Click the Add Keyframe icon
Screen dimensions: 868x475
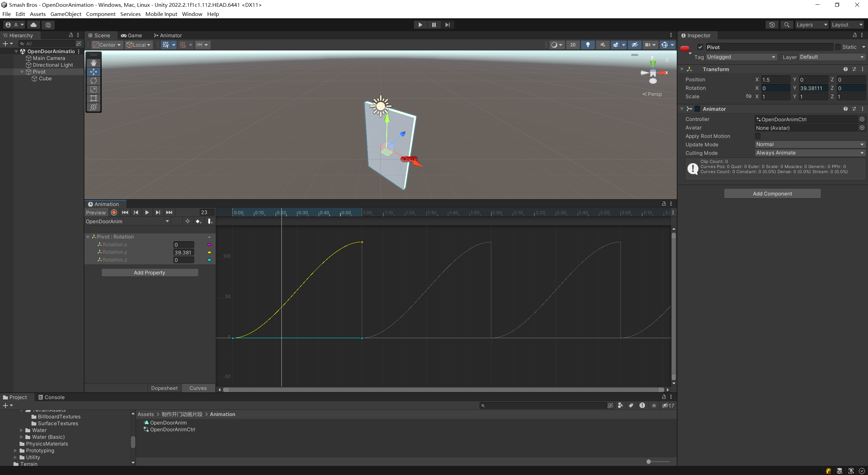point(198,221)
